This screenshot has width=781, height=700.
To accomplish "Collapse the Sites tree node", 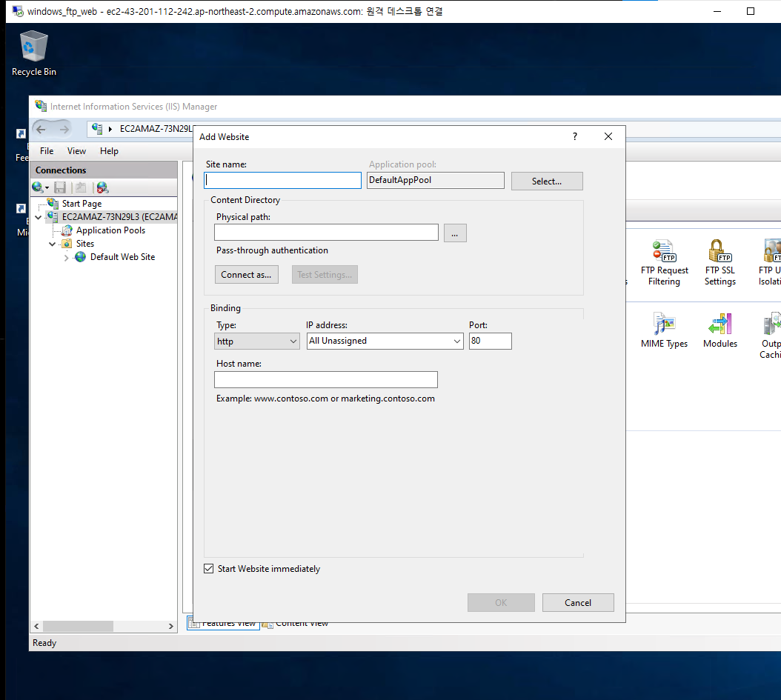I will point(53,244).
